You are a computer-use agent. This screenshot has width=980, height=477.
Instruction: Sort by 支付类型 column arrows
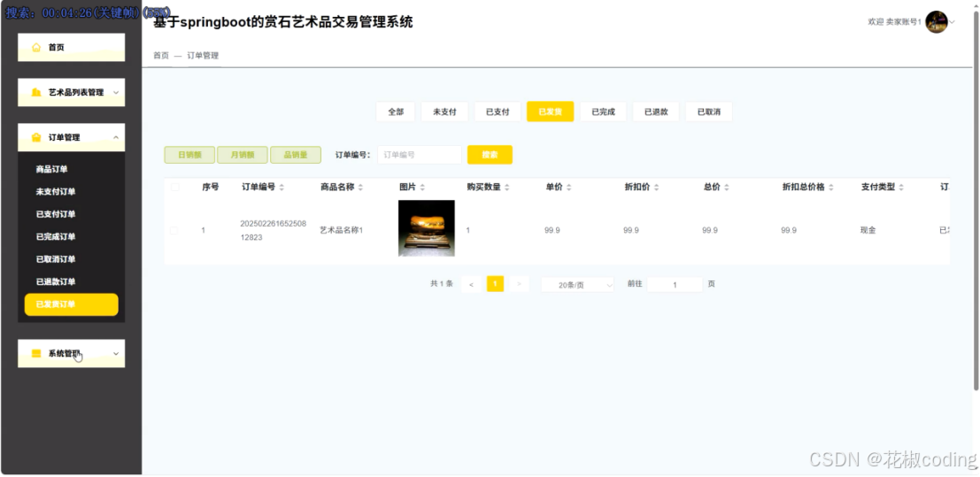901,188
